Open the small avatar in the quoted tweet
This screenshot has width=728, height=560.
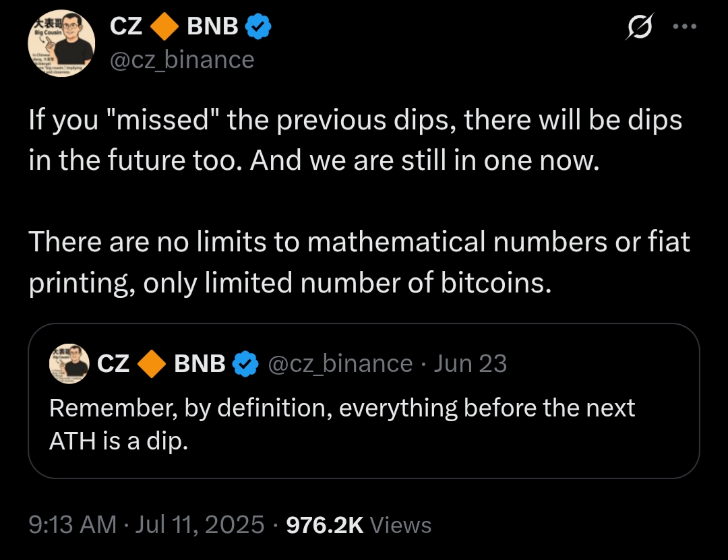(69, 364)
